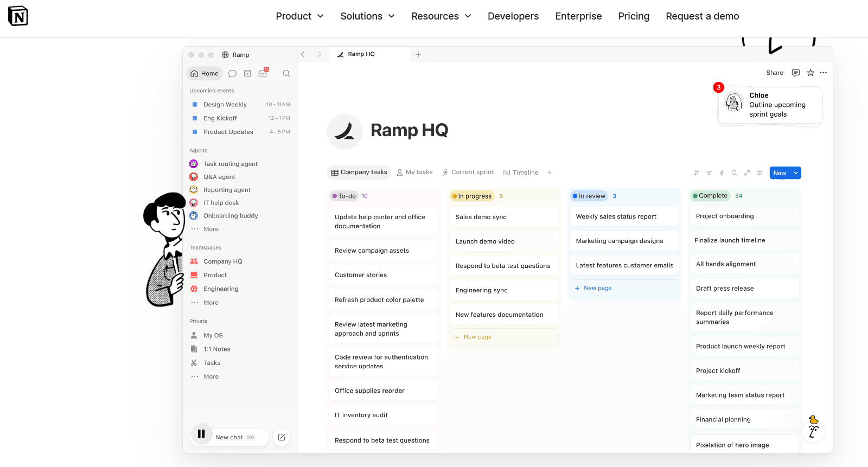Switch to the Timeline view
Viewport: 868px width, 467px height.
[x=521, y=172]
